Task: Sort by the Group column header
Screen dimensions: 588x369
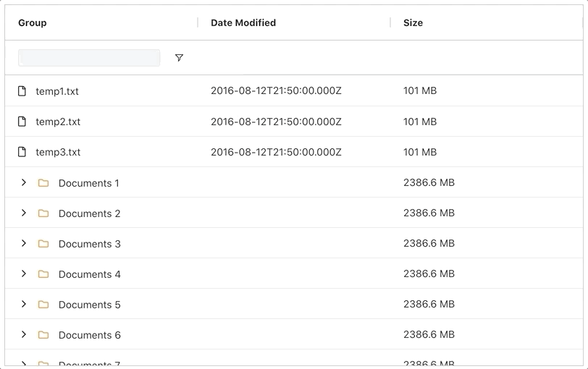Action: (33, 23)
